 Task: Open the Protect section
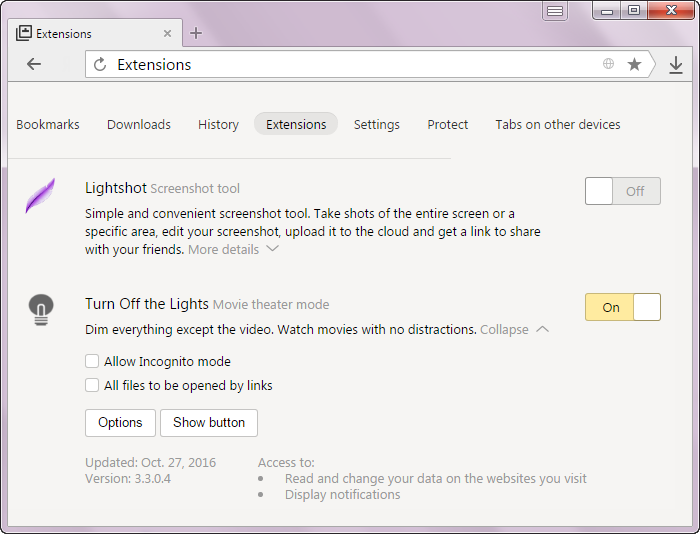(448, 124)
